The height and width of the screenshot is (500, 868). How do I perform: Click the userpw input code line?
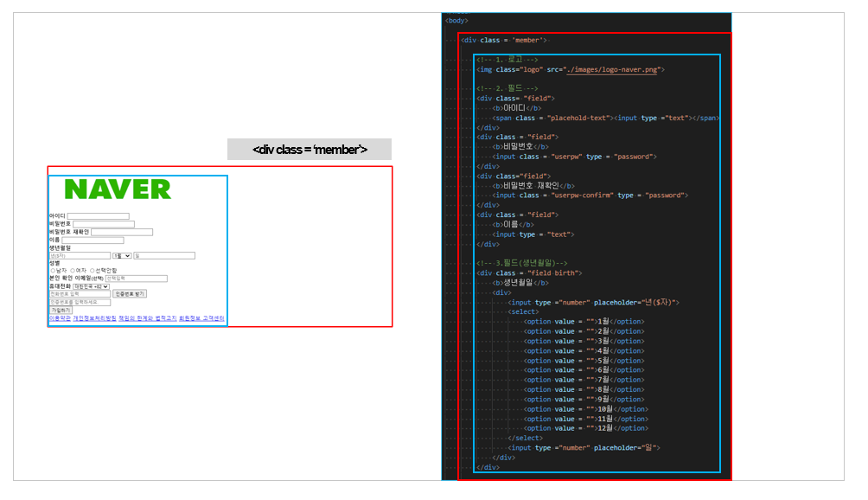tap(575, 157)
